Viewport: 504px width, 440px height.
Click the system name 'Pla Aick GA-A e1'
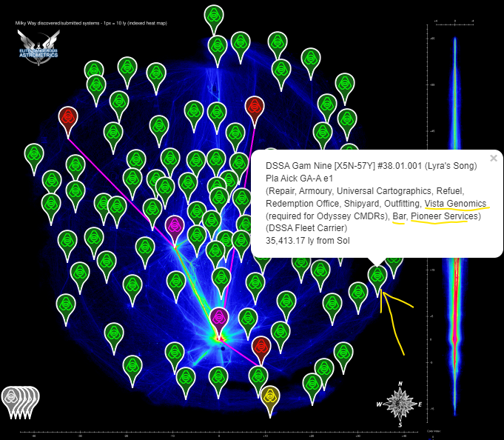299,179
